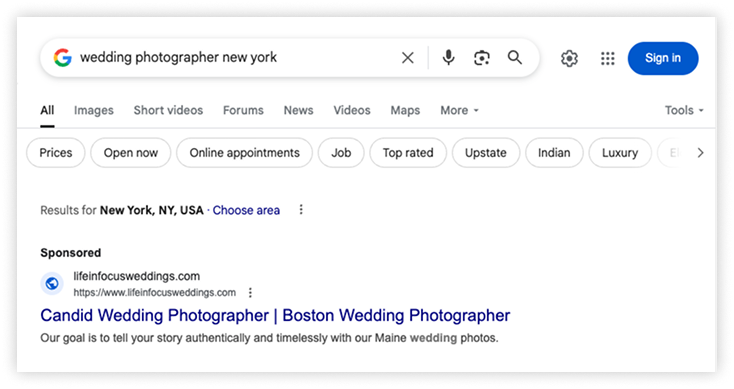734x389 pixels.
Task: Open three-dot menu beside Choose area
Action: [x=301, y=210]
